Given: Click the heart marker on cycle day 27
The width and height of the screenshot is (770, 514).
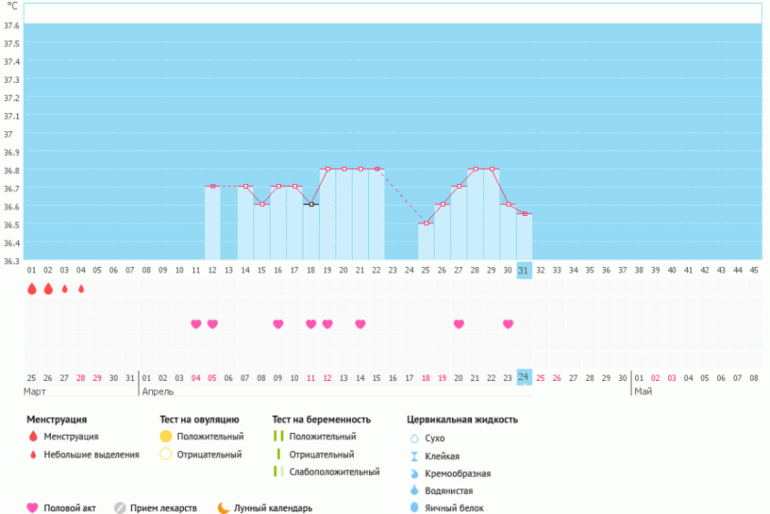Looking at the screenshot, I should click(x=459, y=324).
